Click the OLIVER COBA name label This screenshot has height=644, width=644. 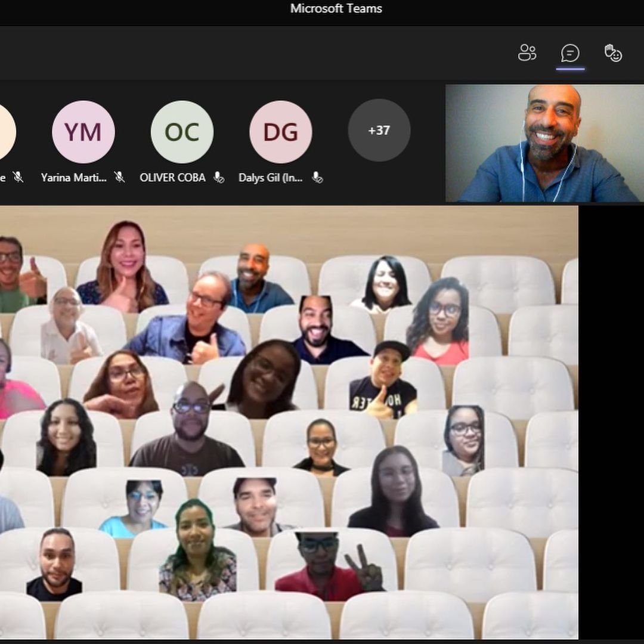172,178
